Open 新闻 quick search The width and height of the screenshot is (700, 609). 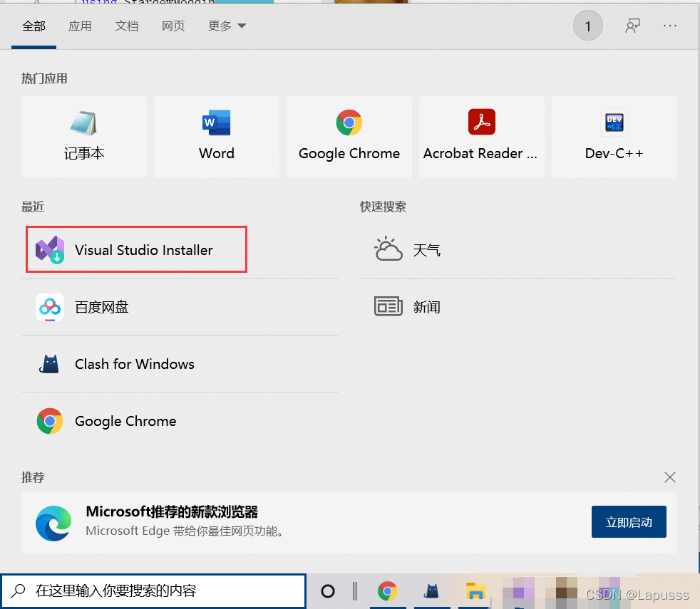tap(518, 307)
